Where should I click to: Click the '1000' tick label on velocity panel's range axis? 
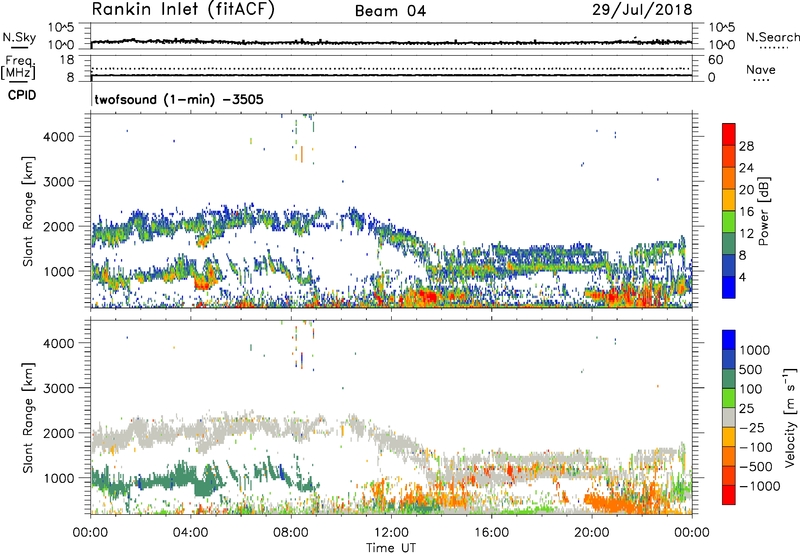click(59, 478)
